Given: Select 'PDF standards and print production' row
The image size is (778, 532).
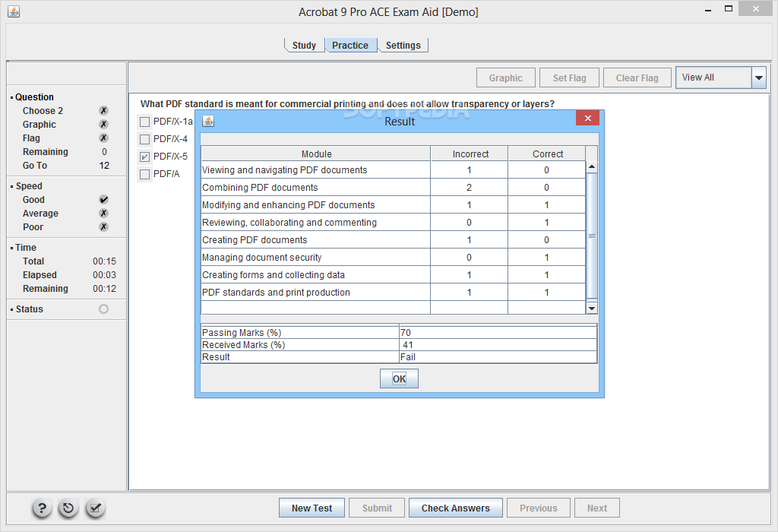Looking at the screenshot, I should (394, 293).
